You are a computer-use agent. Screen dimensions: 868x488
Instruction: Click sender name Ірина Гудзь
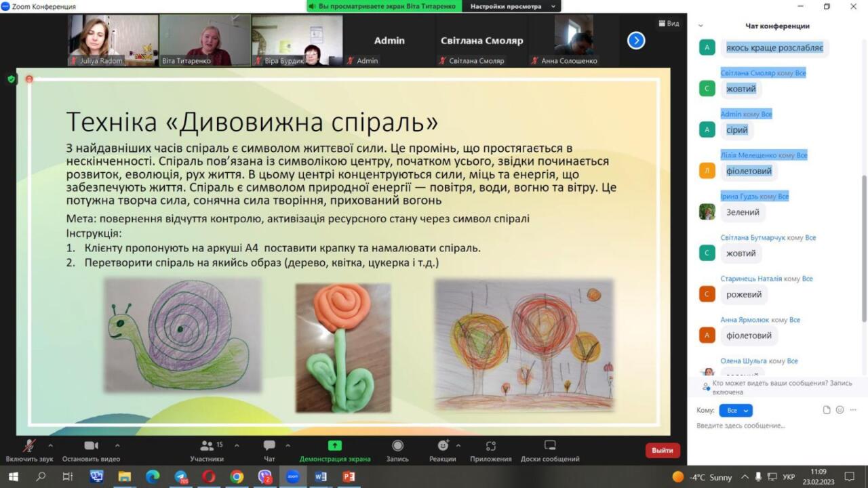coord(739,197)
